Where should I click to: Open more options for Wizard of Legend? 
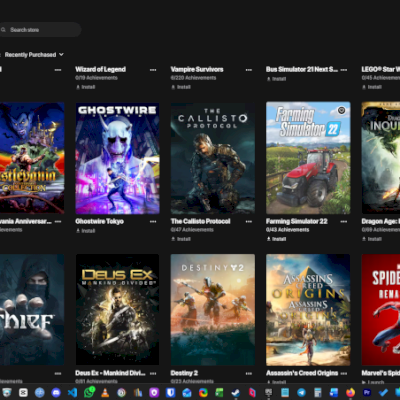[153, 70]
